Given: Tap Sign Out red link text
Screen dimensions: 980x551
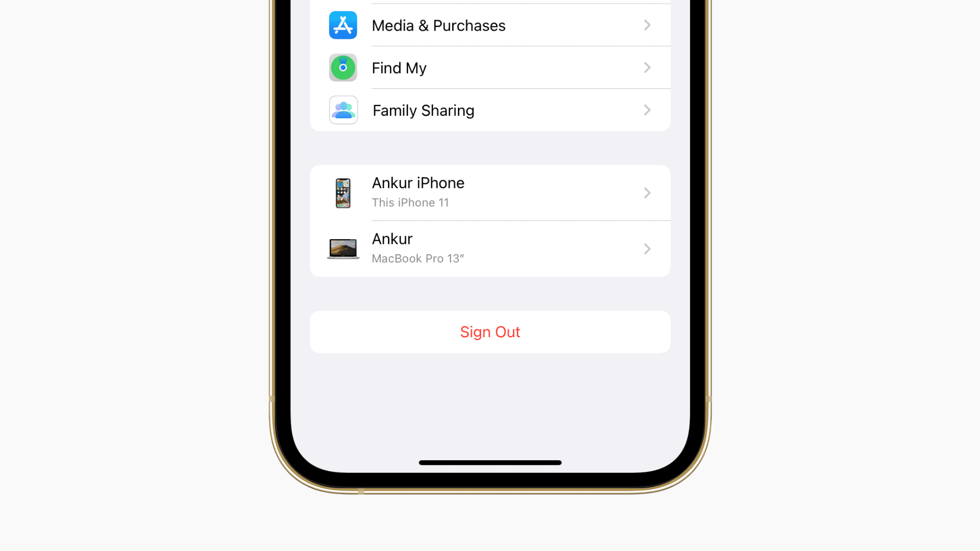Looking at the screenshot, I should (x=490, y=332).
